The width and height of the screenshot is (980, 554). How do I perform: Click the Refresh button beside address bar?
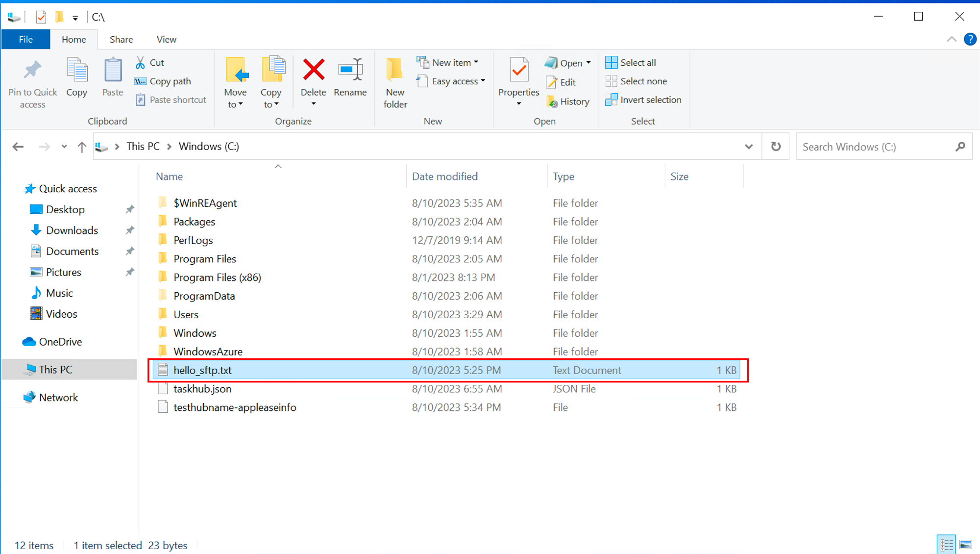click(x=776, y=147)
